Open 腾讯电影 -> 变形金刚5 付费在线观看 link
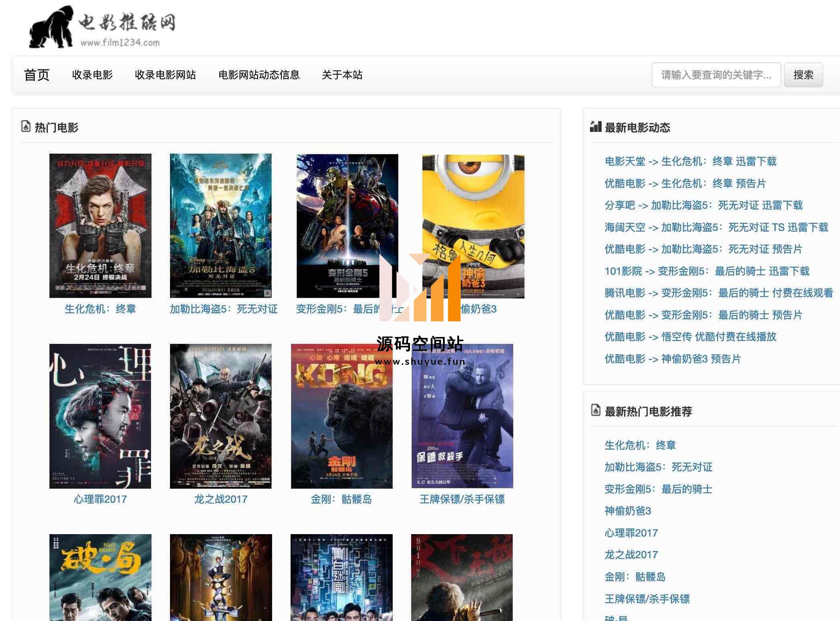The width and height of the screenshot is (840, 621). click(719, 293)
